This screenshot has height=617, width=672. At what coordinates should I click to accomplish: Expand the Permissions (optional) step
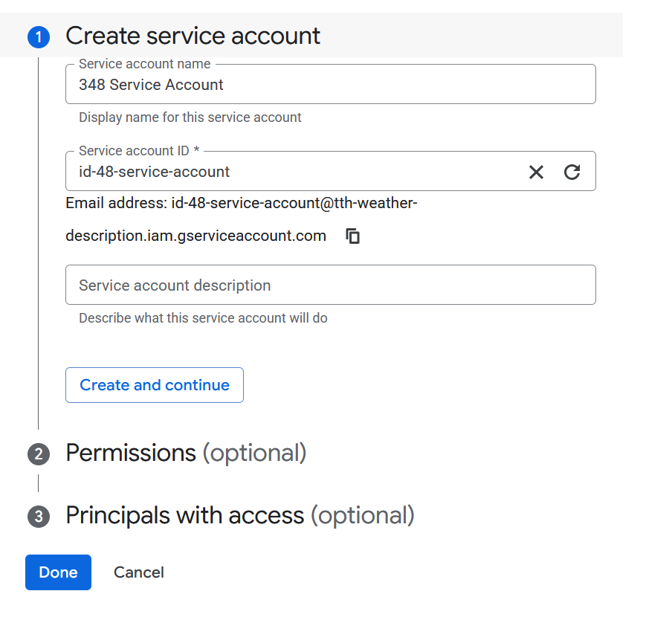click(186, 453)
